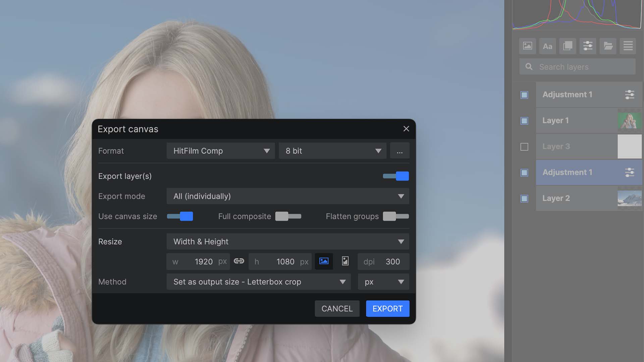Add image layer icon in layers panel
The height and width of the screenshot is (362, 644).
pyautogui.click(x=527, y=46)
